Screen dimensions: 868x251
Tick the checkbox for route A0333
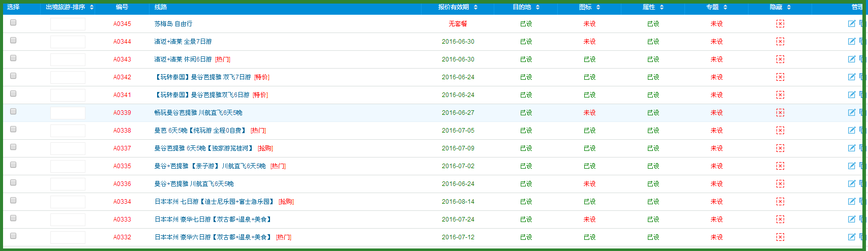[x=13, y=218]
